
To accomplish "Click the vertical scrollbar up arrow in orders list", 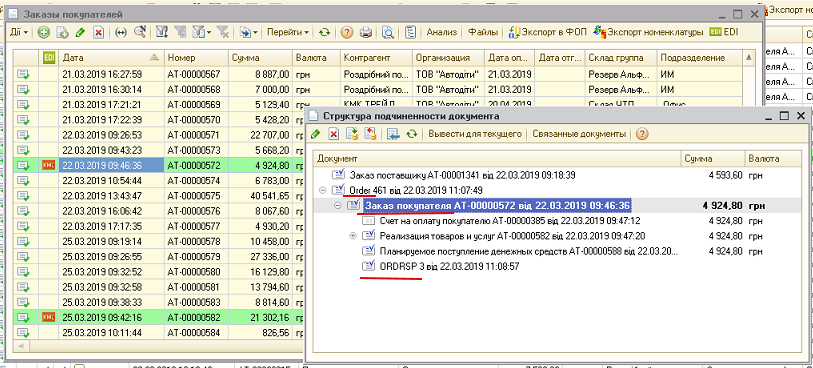I will pyautogui.click(x=748, y=58).
